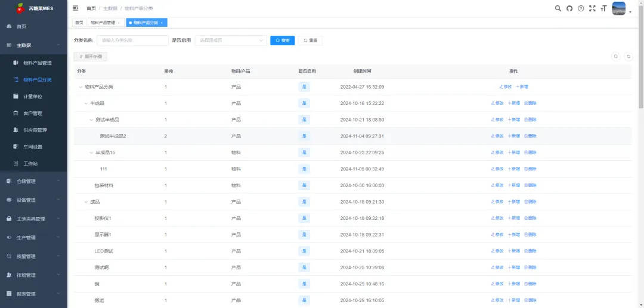Open the 是否启用 dropdown
The height and width of the screenshot is (308, 644).
[x=231, y=41]
